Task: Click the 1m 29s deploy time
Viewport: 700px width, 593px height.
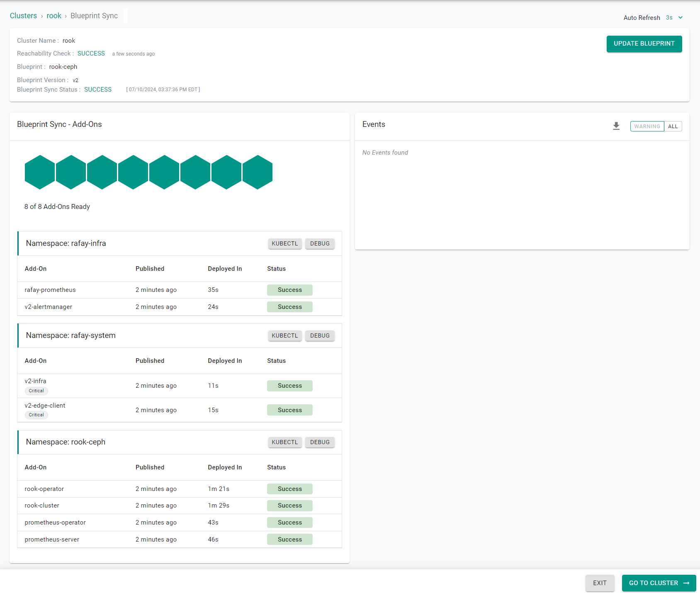Action: click(219, 506)
